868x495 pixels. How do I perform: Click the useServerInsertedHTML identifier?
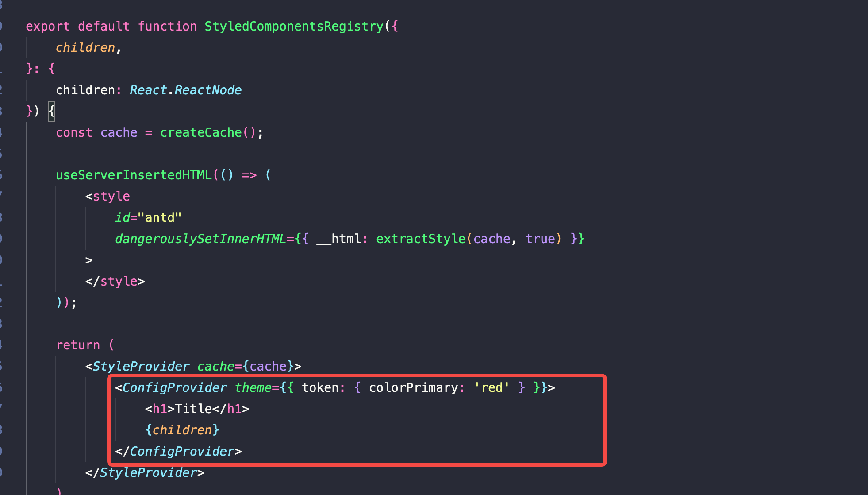(133, 175)
